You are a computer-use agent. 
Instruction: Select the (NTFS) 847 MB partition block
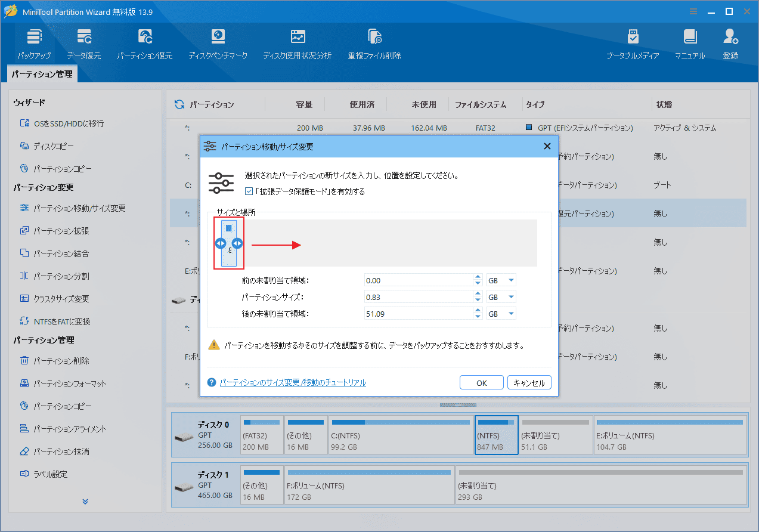496,435
